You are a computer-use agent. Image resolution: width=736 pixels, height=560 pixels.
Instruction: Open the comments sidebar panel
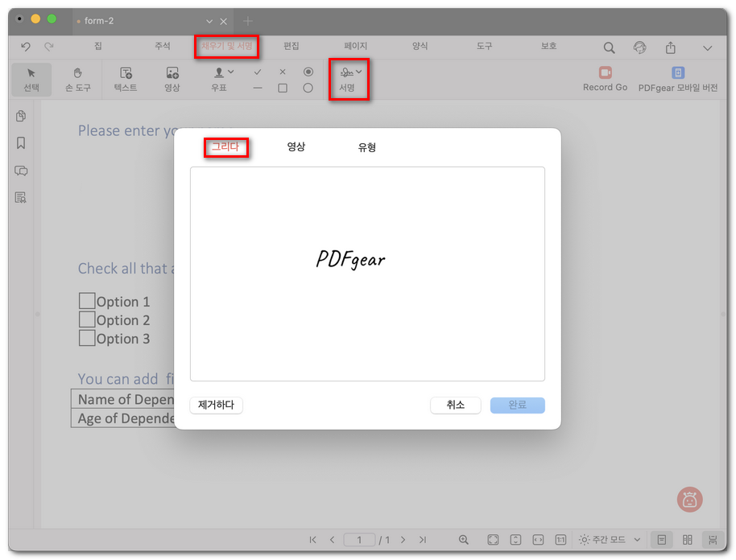coord(21,171)
